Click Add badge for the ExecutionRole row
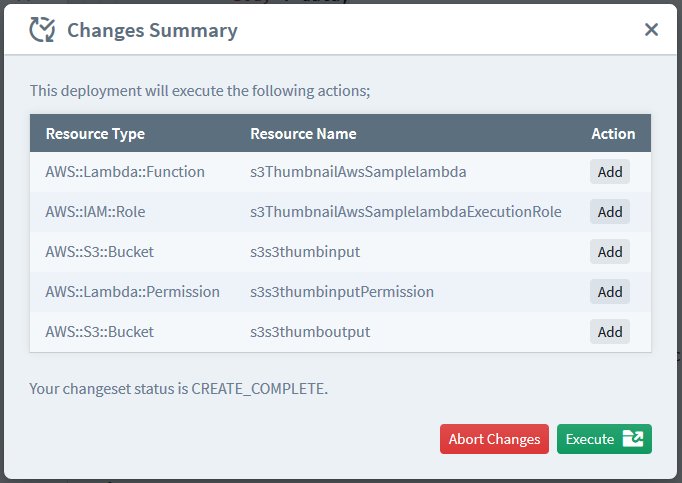This screenshot has height=483, width=682. point(610,212)
